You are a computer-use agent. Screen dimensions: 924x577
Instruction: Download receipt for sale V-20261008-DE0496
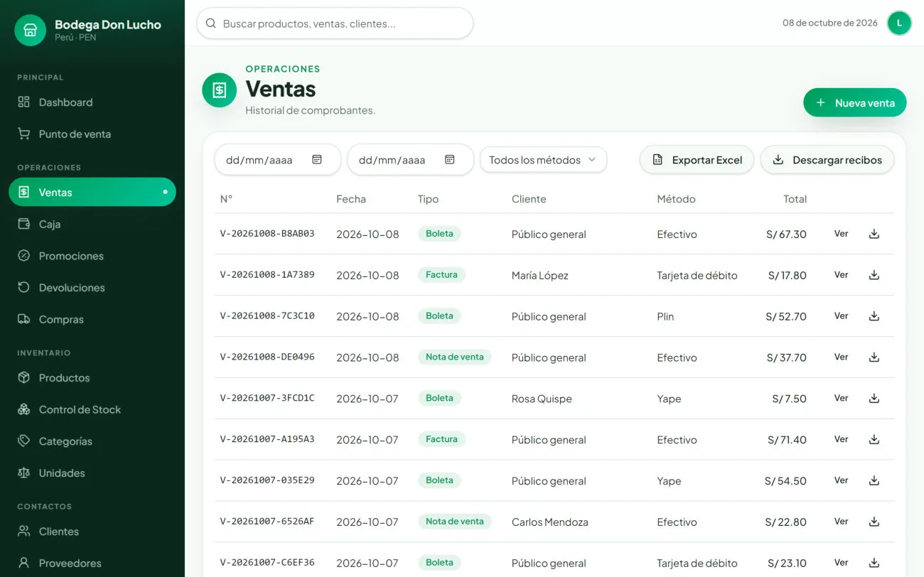[874, 357]
